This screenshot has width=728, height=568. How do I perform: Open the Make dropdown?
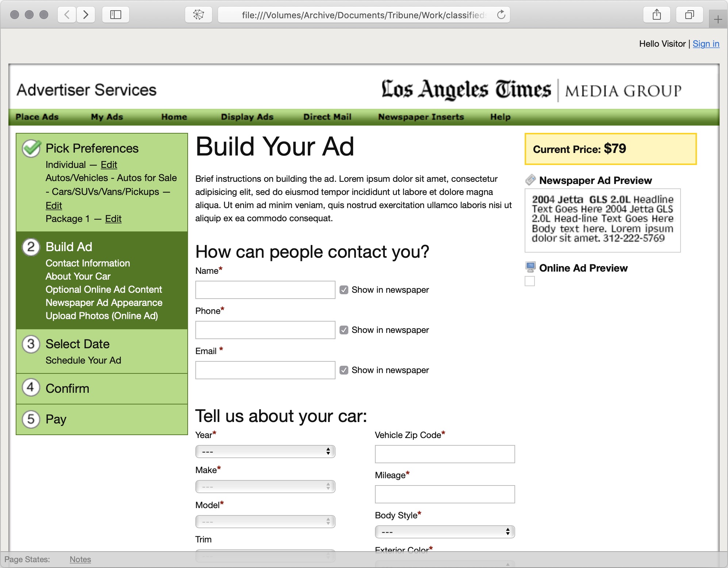(x=265, y=486)
